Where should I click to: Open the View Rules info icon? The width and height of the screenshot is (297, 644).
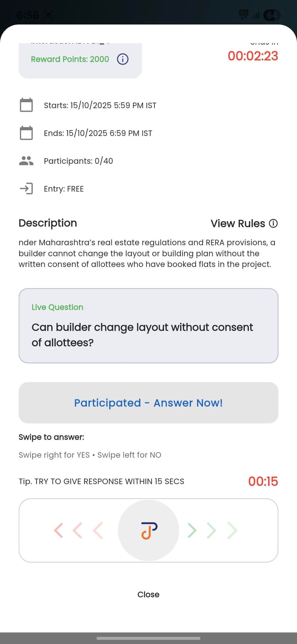click(272, 224)
